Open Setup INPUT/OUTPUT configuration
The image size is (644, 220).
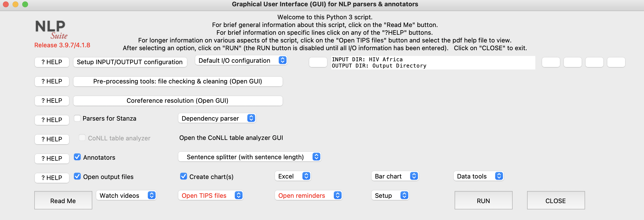click(130, 62)
